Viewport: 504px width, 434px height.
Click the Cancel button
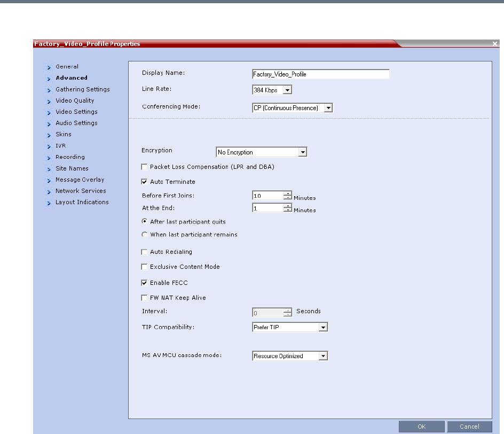coord(469,427)
